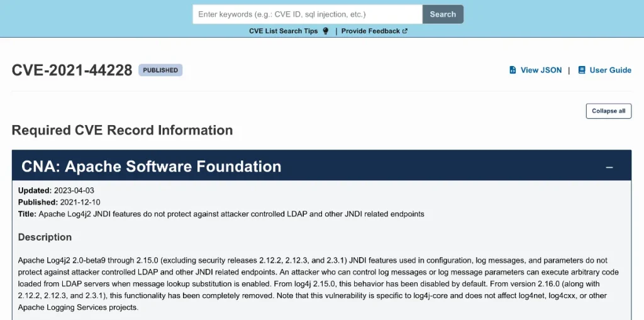Viewport: 644px width, 320px height.
Task: Click the CVE-2021-44228 heading
Action: click(x=72, y=70)
